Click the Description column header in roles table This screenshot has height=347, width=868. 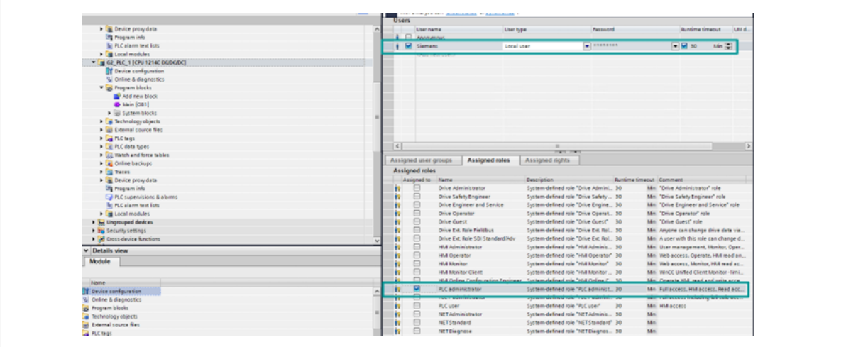[x=569, y=180]
